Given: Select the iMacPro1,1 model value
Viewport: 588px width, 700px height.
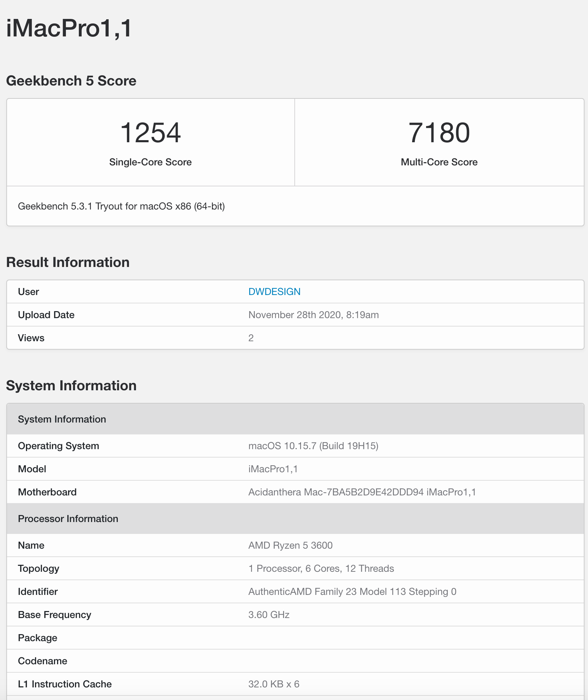Looking at the screenshot, I should tap(273, 469).
